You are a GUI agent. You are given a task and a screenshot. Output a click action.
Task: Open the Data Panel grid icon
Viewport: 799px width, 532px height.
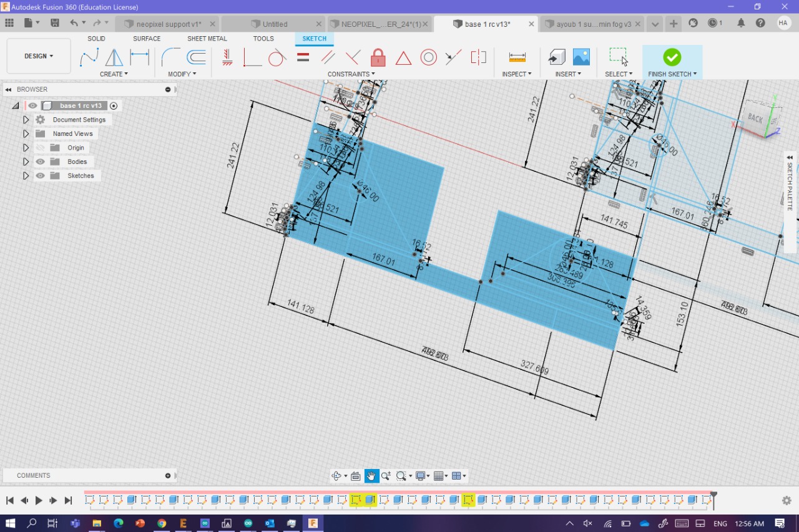(9, 23)
